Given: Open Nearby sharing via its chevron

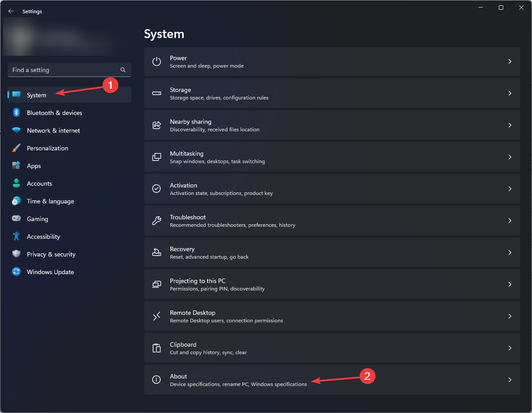Looking at the screenshot, I should (510, 126).
